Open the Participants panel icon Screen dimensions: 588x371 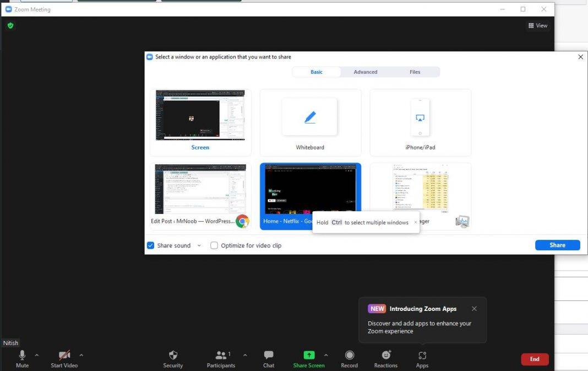220,356
